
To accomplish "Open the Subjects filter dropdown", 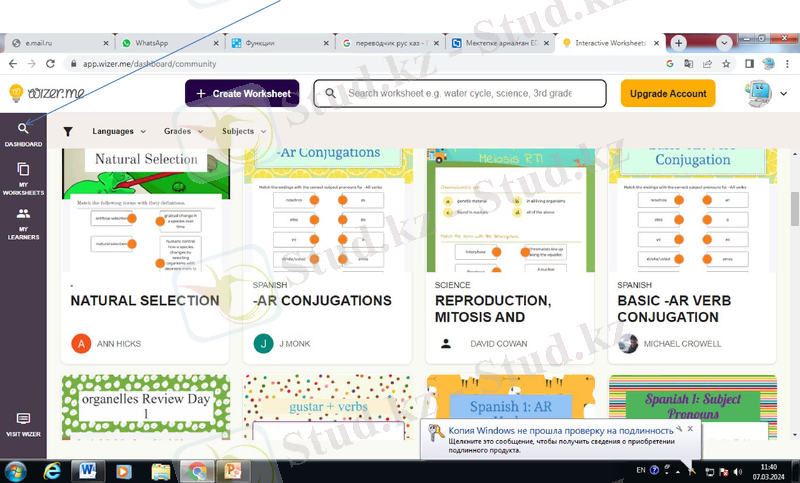I will tap(244, 132).
